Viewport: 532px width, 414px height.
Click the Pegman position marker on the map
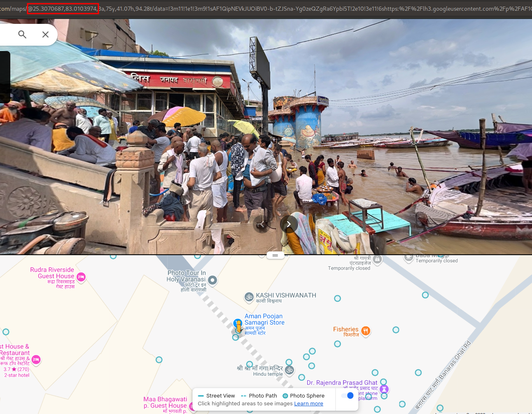tap(238, 326)
